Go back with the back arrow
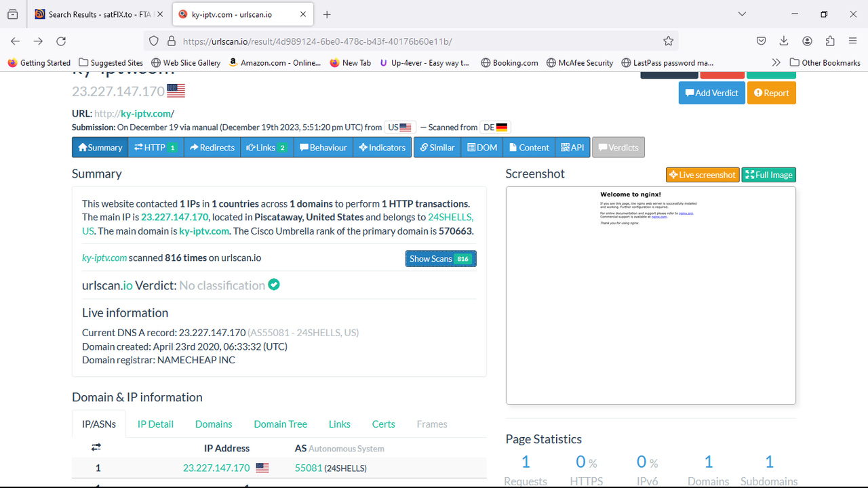Image resolution: width=868 pixels, height=488 pixels. (x=15, y=41)
